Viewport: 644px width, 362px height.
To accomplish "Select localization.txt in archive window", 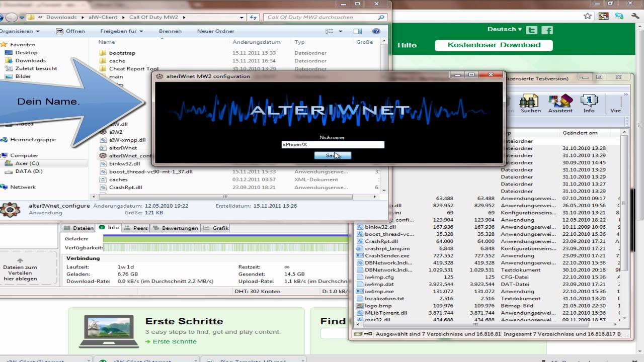I will pos(384,299).
